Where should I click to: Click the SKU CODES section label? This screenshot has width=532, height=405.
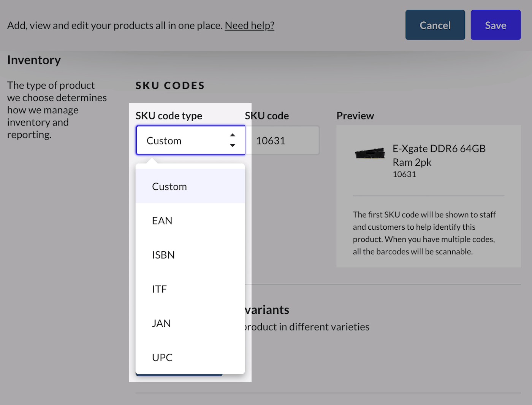(169, 85)
